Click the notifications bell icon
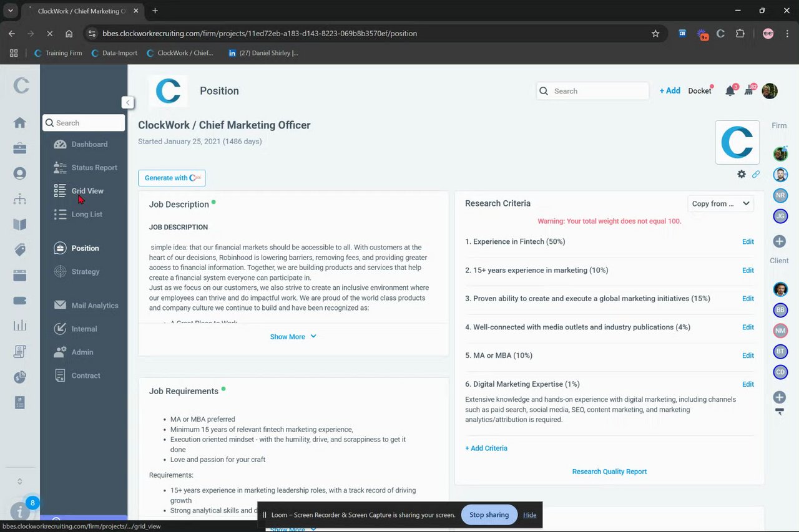The width and height of the screenshot is (799, 532). pyautogui.click(x=730, y=91)
